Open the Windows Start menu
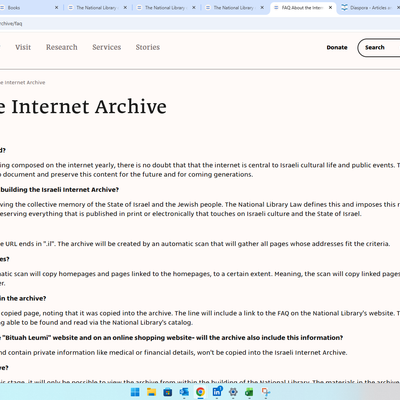Image resolution: width=400 pixels, height=400 pixels. [x=135, y=392]
